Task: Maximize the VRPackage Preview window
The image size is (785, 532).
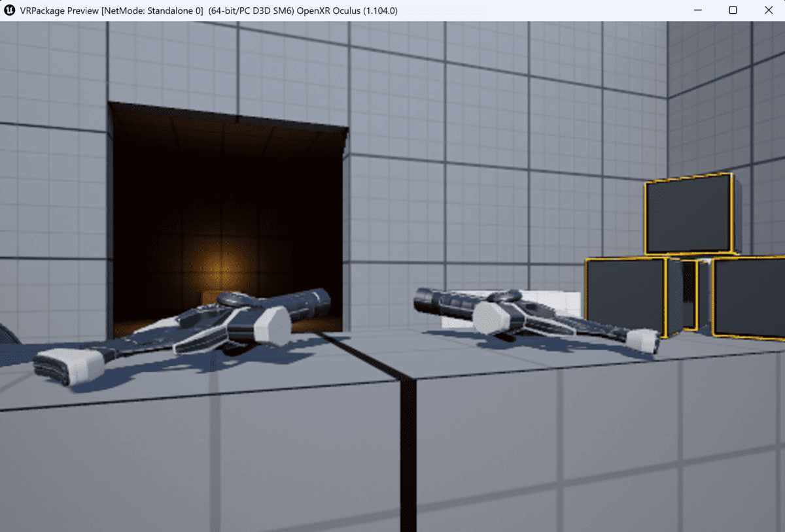Action: coord(733,10)
